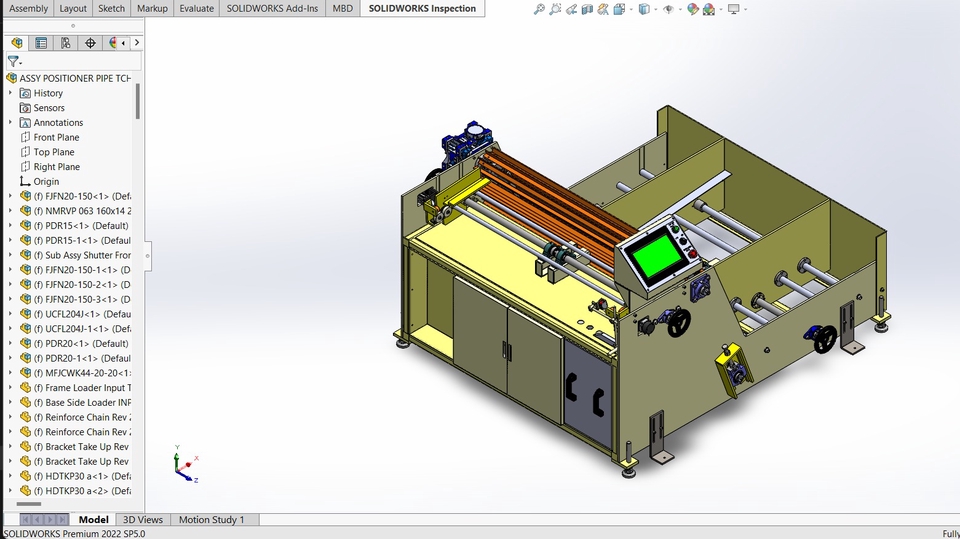Screen dimensions: 960x539
Task: Expand the Annotations folder
Action: [11, 122]
